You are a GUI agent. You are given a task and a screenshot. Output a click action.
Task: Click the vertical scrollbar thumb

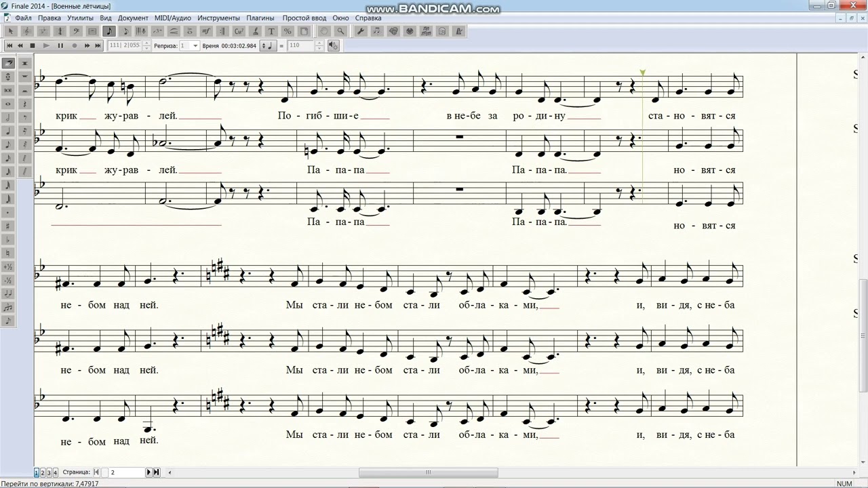pyautogui.click(x=864, y=335)
